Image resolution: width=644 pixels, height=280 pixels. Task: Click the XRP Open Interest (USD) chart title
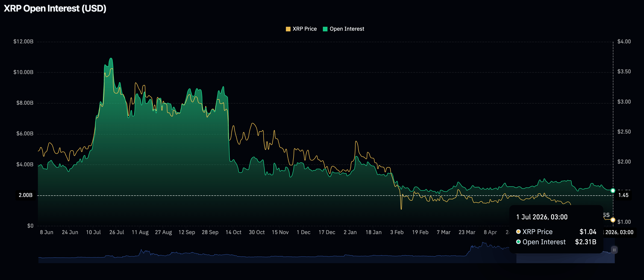[x=55, y=9]
